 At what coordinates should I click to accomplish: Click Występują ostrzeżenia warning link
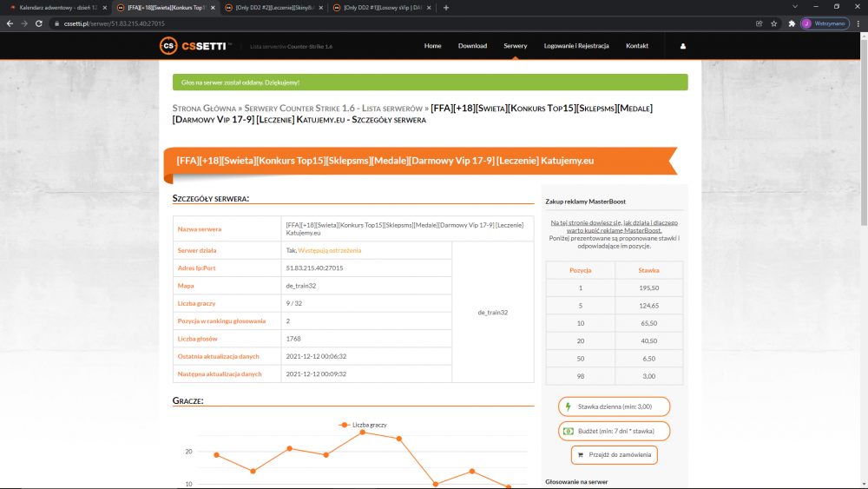(329, 250)
